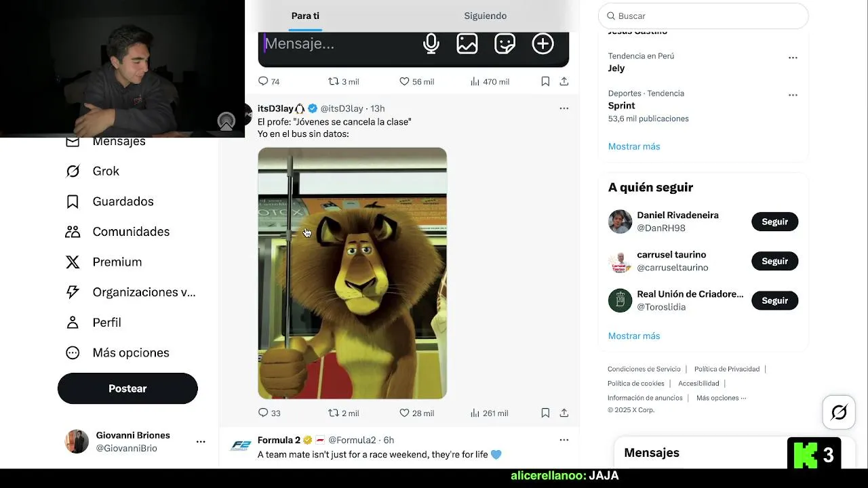Screen dimensions: 868x488
Task: Share the itsD3lay post
Action: point(564,413)
